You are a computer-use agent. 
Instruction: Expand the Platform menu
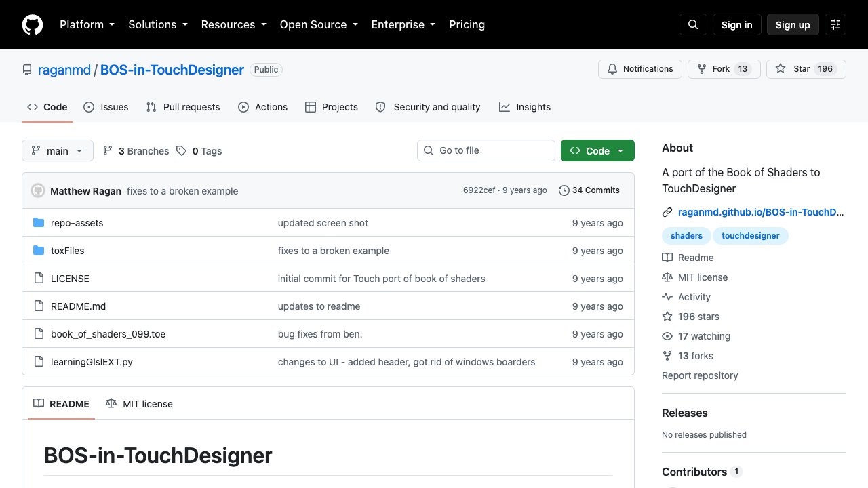(87, 24)
